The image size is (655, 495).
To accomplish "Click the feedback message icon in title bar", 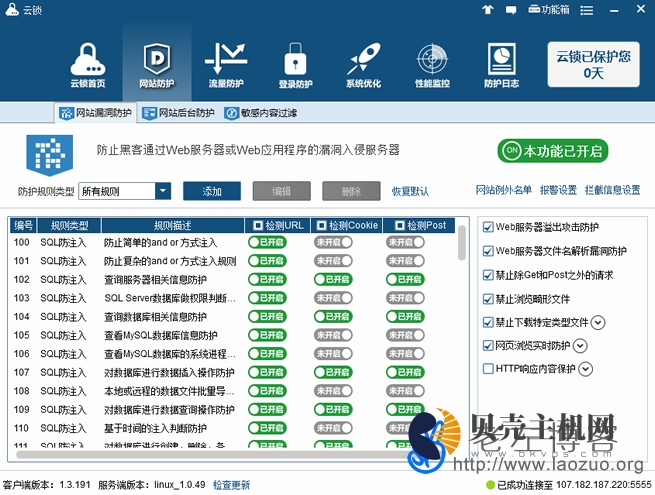I will click(510, 10).
